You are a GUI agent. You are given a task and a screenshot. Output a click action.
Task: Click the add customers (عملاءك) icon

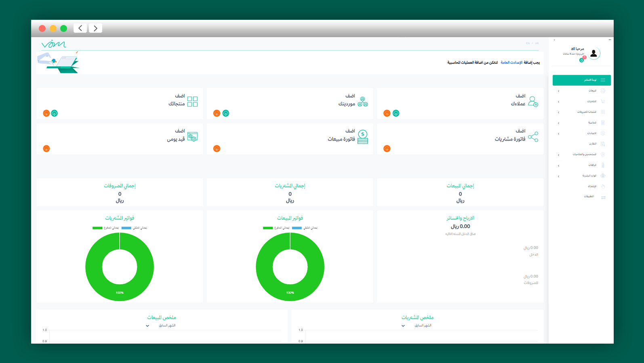tap(533, 101)
